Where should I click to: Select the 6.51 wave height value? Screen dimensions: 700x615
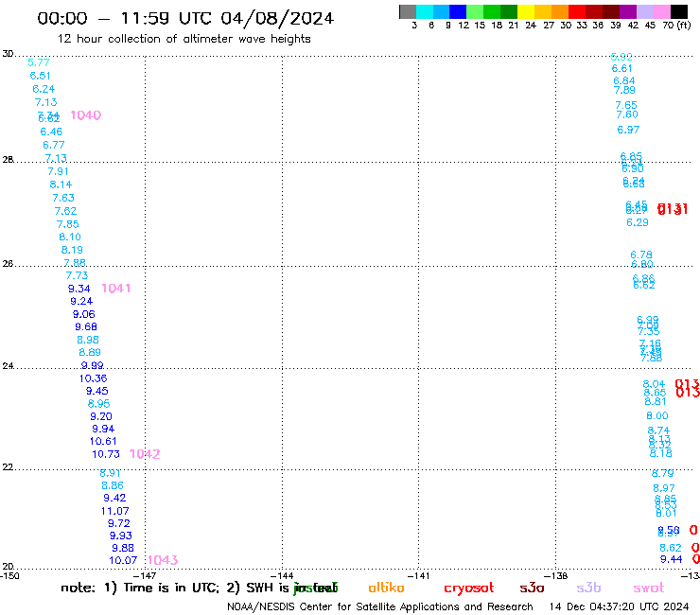pyautogui.click(x=40, y=76)
